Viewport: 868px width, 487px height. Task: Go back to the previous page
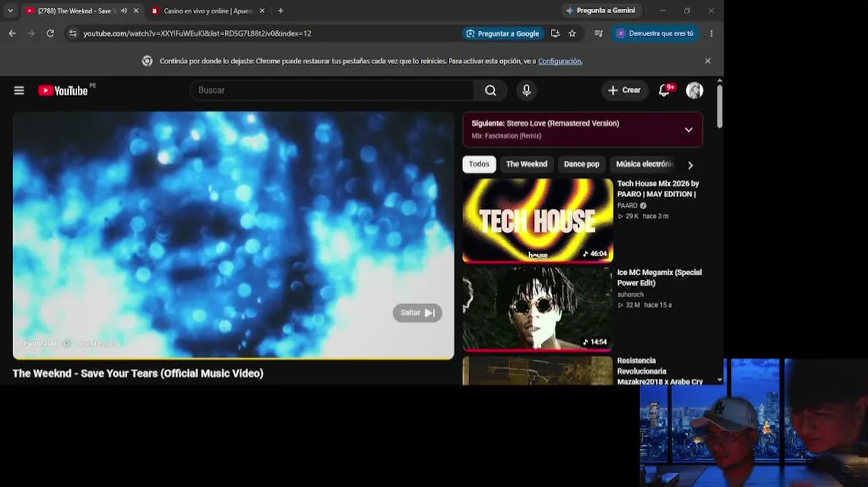(x=12, y=33)
